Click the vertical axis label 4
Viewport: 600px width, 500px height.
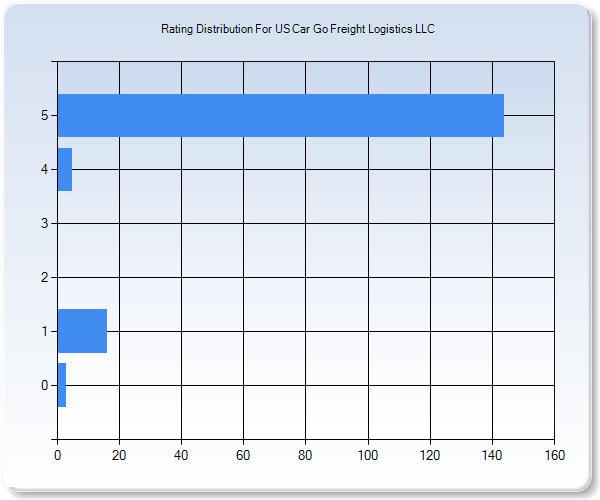pyautogui.click(x=44, y=170)
